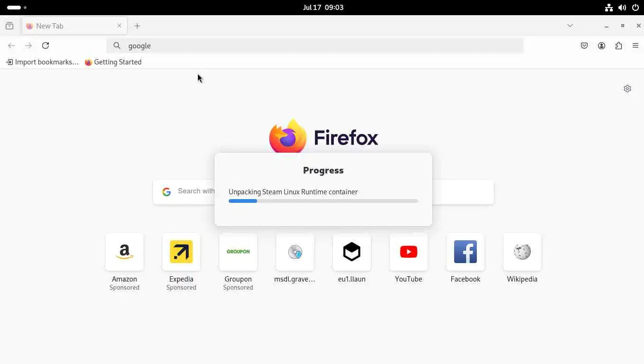This screenshot has width=644, height=364.
Task: Go back one page
Action: (x=11, y=45)
